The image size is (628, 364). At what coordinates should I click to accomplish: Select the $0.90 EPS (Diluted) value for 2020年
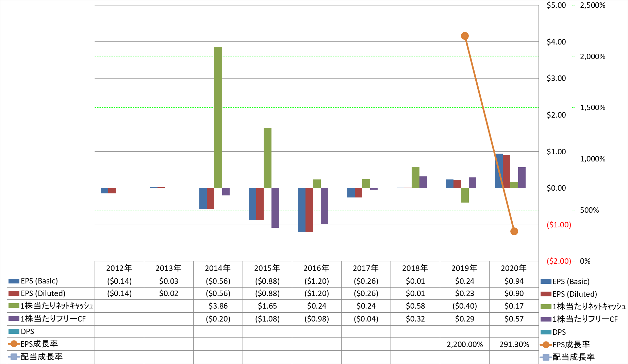514,294
